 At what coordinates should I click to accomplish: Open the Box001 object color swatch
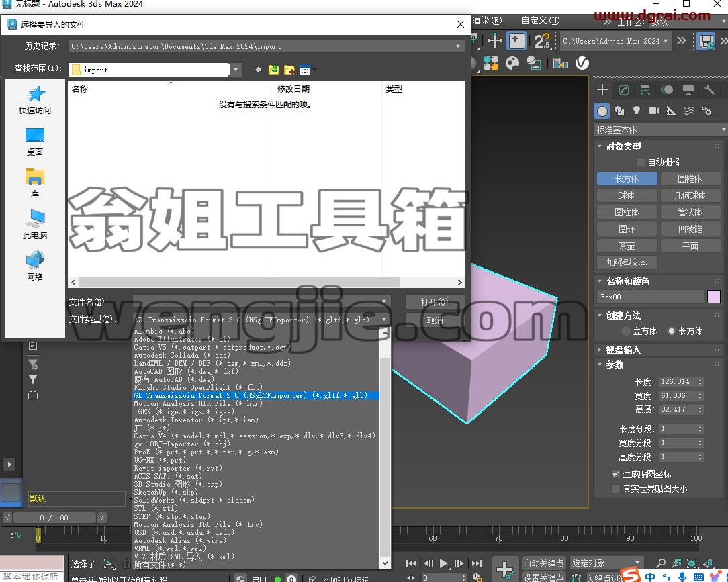[x=714, y=297]
